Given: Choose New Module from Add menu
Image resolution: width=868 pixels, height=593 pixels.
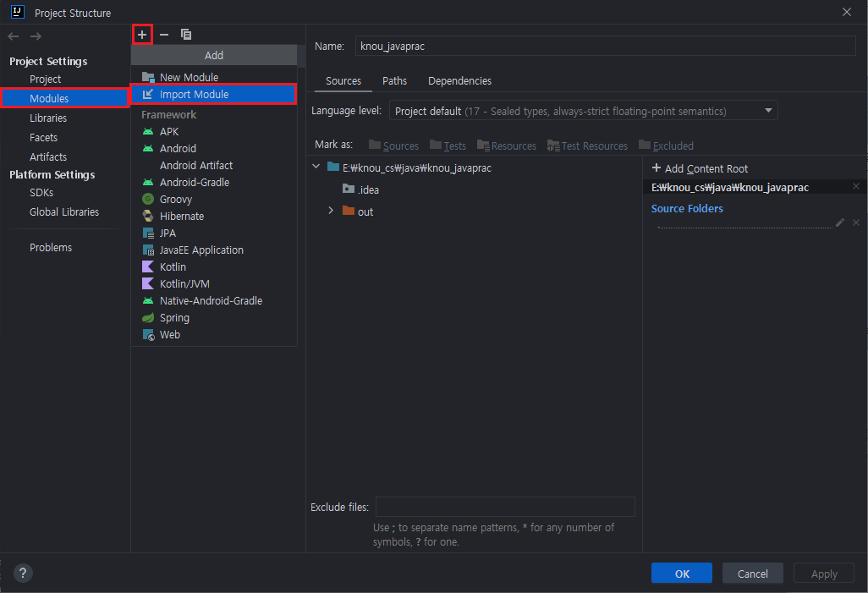Looking at the screenshot, I should [x=214, y=77].
